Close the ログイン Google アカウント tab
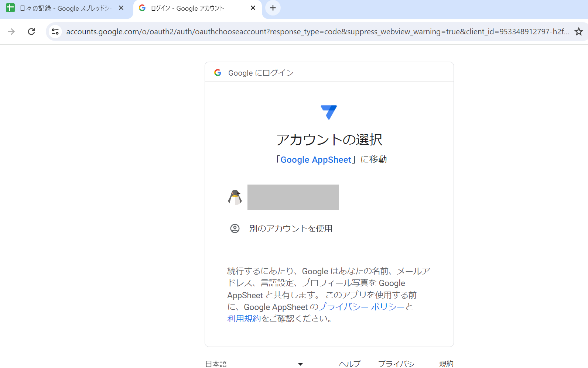The height and width of the screenshot is (368, 588). point(253,8)
